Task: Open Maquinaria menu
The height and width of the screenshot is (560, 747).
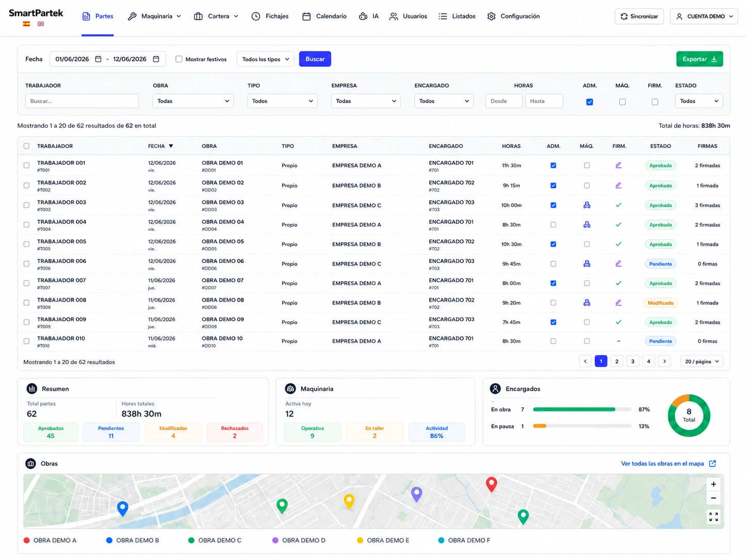Action: click(154, 17)
